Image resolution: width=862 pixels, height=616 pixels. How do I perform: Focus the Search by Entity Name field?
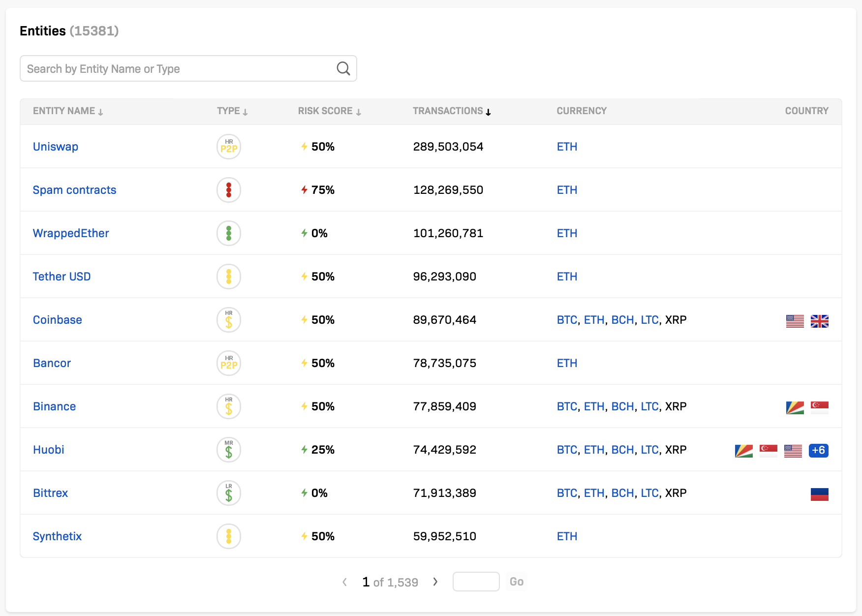click(x=188, y=68)
